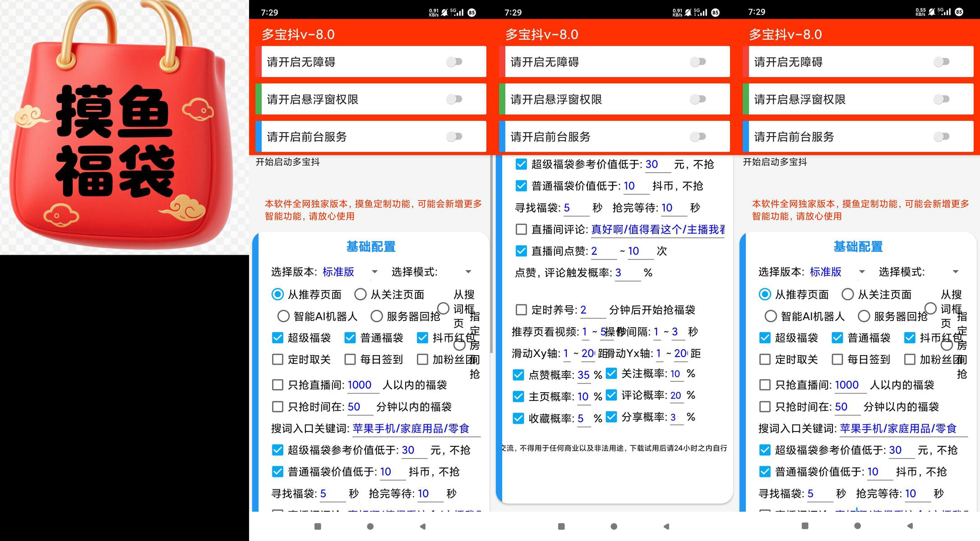
Task: Tap 基础配置 heading on rightmost phone
Action: click(858, 247)
